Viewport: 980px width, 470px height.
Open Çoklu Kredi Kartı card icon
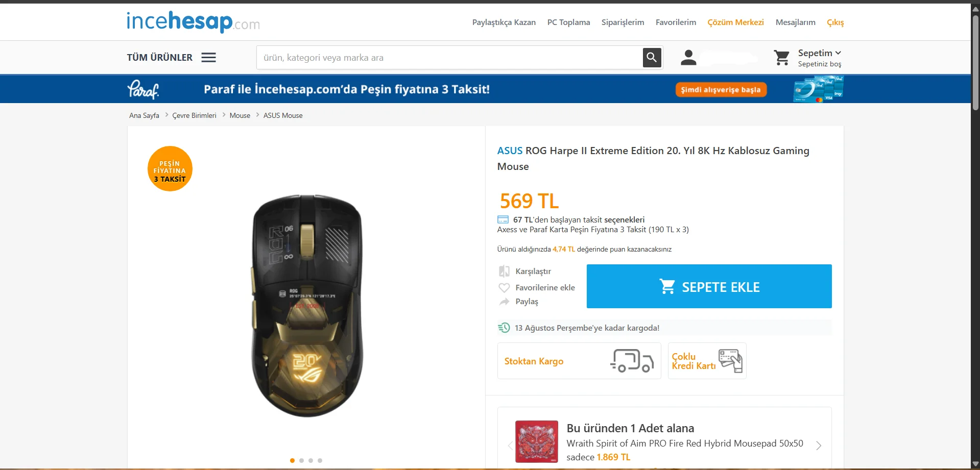[x=730, y=361]
